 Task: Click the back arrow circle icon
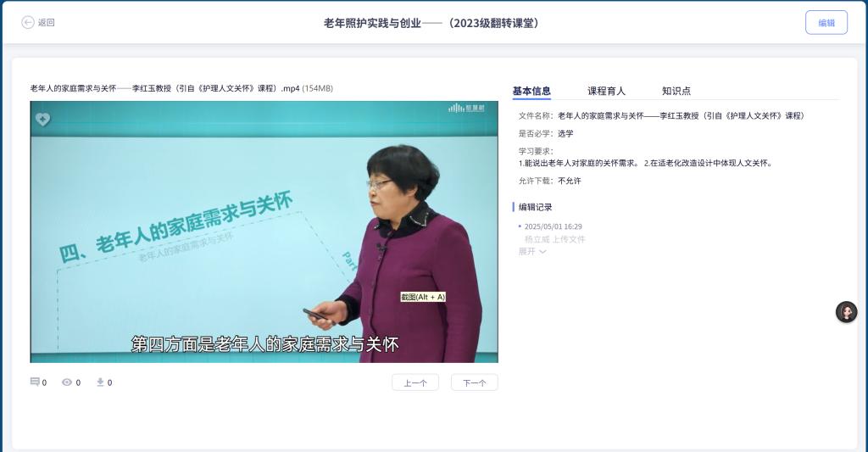(28, 22)
